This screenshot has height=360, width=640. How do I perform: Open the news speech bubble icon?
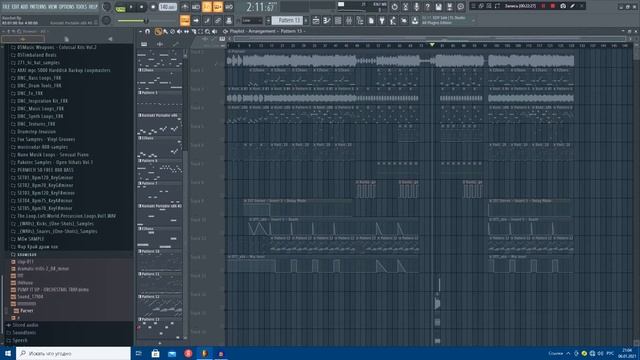460,7
